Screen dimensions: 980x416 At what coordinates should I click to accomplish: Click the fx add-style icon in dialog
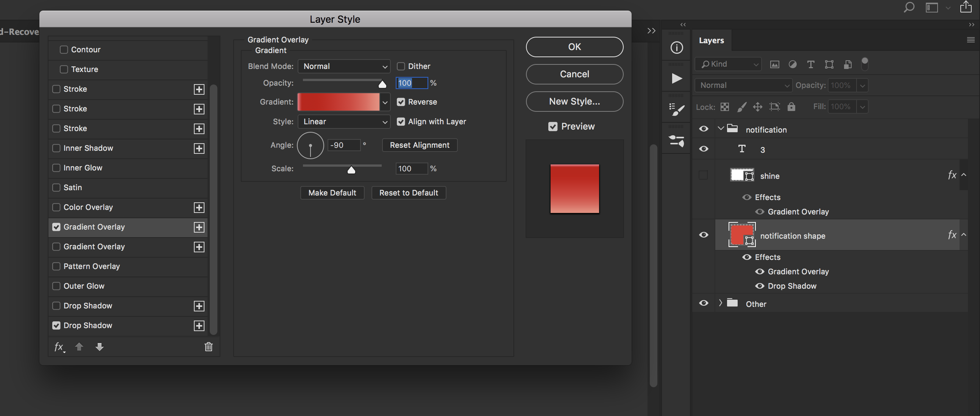pos(59,347)
